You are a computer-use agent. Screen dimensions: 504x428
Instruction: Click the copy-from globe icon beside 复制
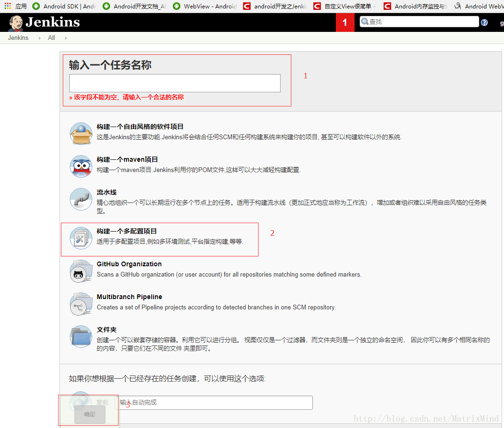click(x=81, y=401)
